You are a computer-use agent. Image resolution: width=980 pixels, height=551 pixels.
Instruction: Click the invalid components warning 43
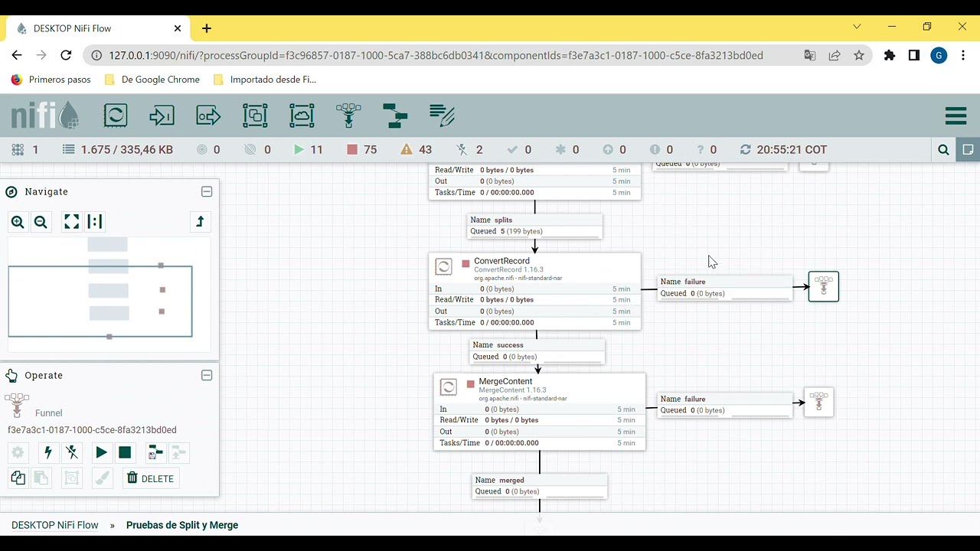(416, 150)
